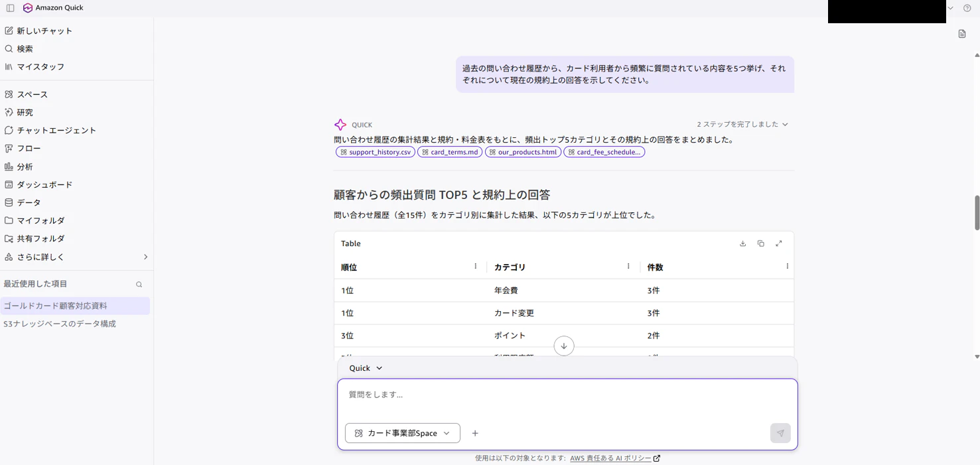
Task: Open カテゴリ column options menu
Action: pos(629,267)
